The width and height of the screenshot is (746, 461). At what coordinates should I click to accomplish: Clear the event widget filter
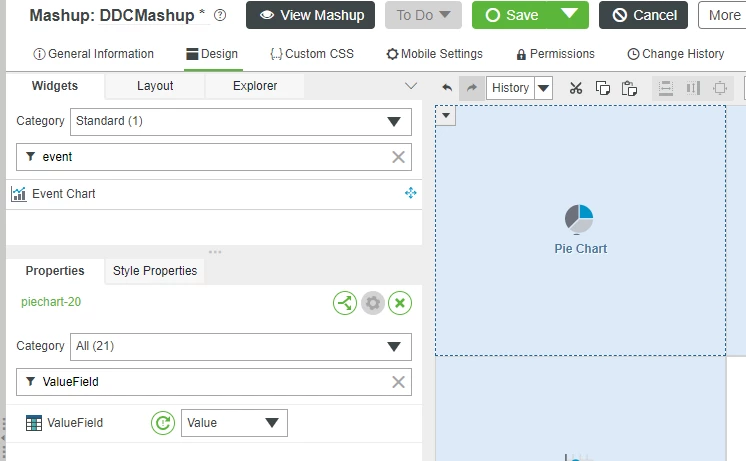click(398, 157)
